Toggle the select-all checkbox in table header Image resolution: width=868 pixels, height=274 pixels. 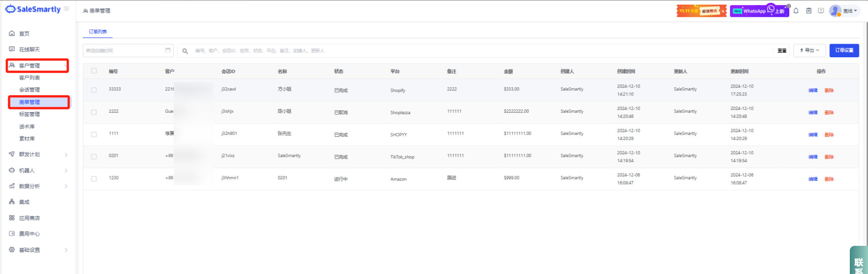coord(94,71)
